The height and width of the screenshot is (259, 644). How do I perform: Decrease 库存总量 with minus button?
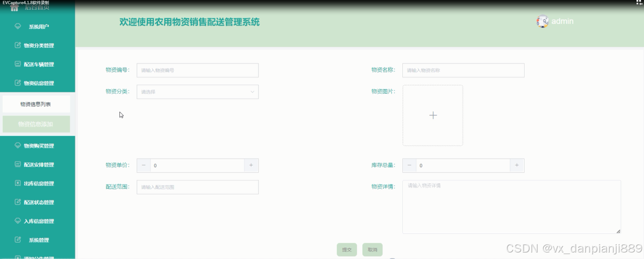[409, 166]
